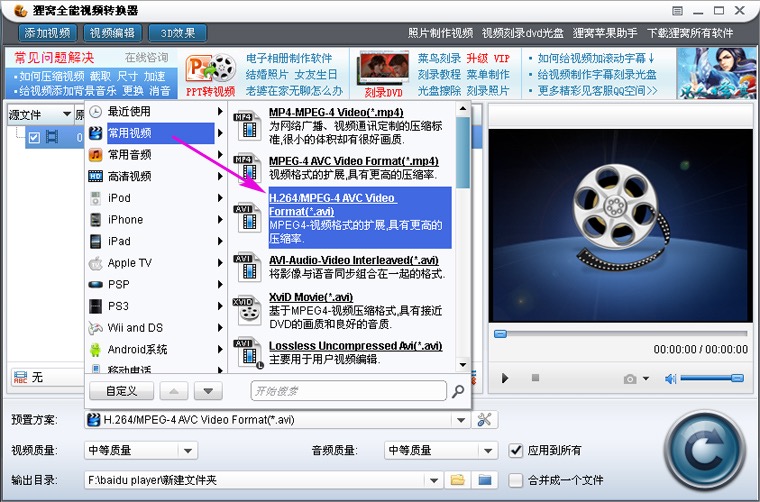Click the 添加视频 button
Image resolution: width=760 pixels, height=502 pixels.
[48, 33]
